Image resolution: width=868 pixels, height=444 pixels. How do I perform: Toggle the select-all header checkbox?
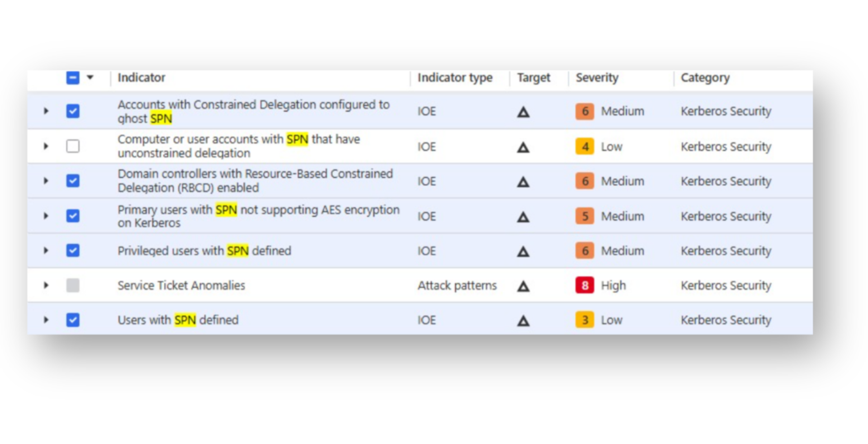(x=73, y=78)
